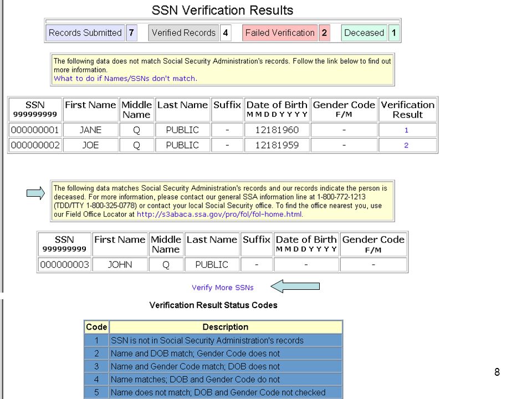The image size is (532, 399).
Task: Select SSN cell 000000001
Action: [x=35, y=130]
